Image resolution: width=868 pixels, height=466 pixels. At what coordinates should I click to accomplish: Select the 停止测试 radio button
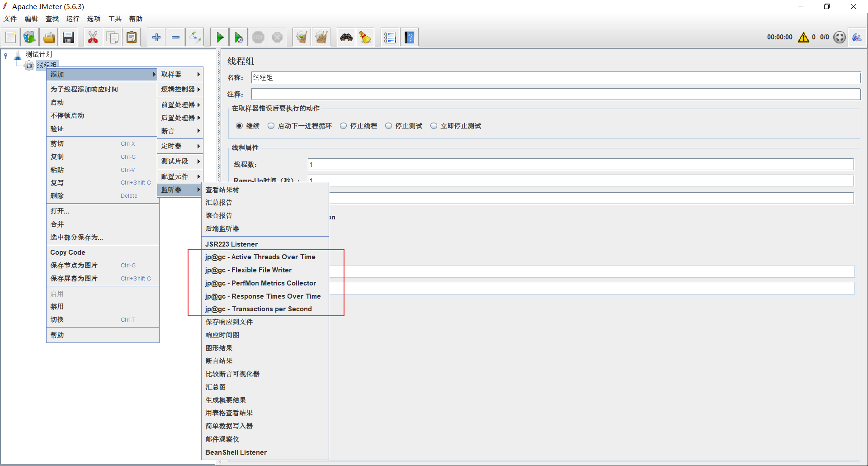[x=388, y=126]
